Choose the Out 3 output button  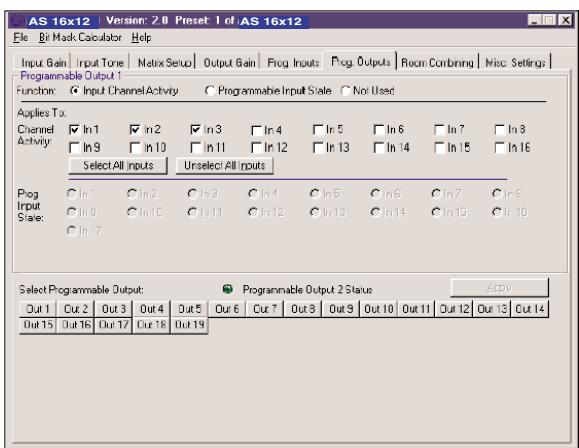pos(114,309)
